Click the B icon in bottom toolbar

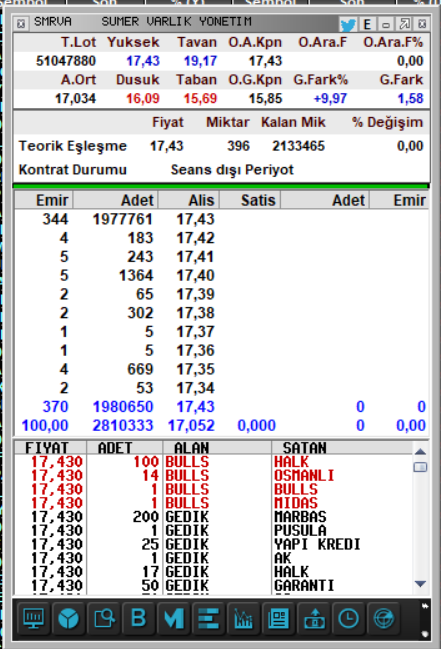click(139, 619)
